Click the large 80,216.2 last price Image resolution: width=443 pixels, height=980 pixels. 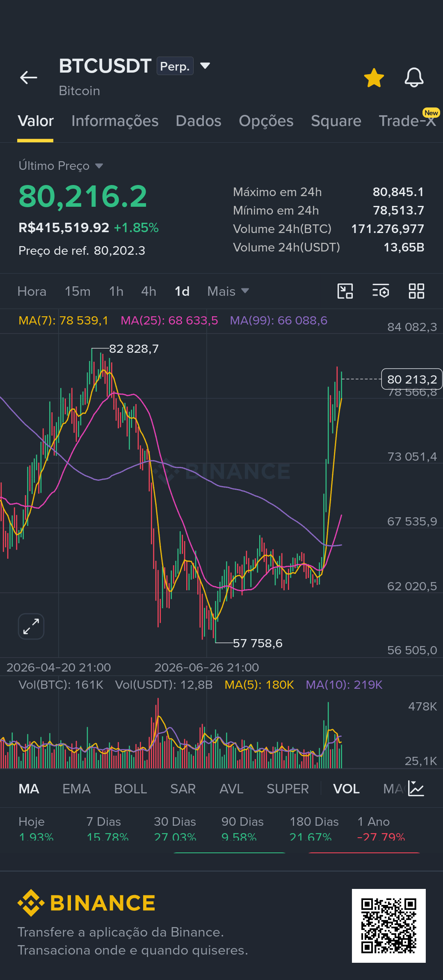tap(83, 196)
